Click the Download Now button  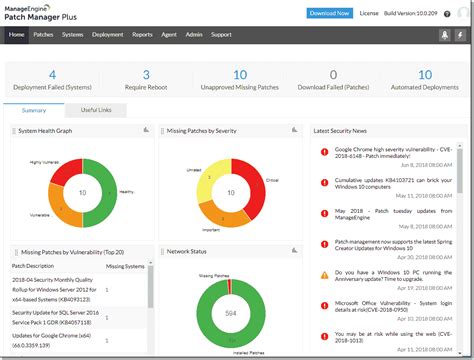pos(330,13)
